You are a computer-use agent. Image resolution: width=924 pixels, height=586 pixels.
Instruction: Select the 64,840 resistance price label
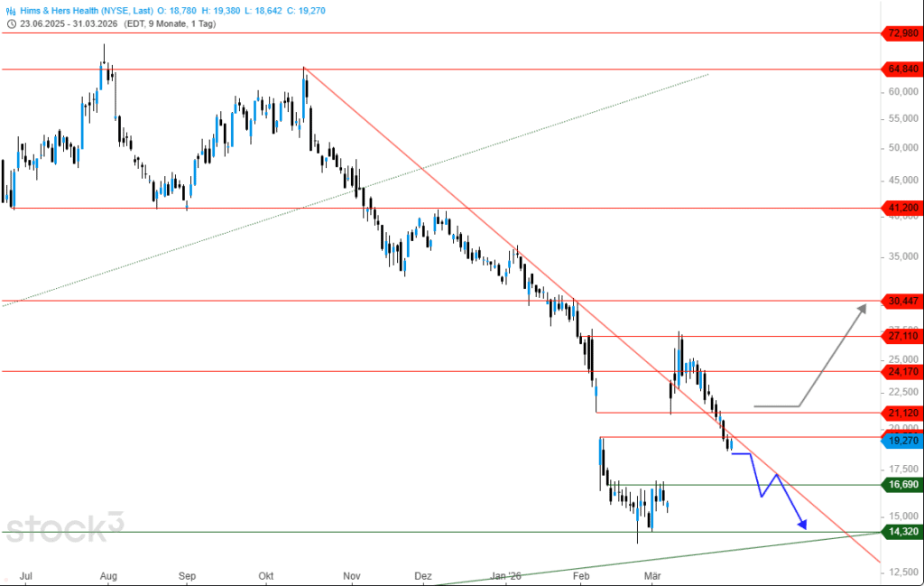pos(901,70)
